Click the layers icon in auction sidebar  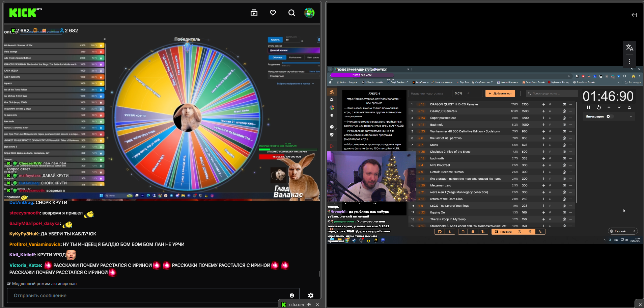(332, 115)
